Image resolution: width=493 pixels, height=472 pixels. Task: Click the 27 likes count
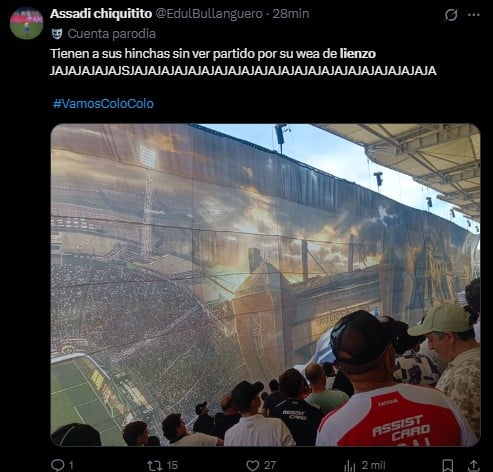pos(270,465)
